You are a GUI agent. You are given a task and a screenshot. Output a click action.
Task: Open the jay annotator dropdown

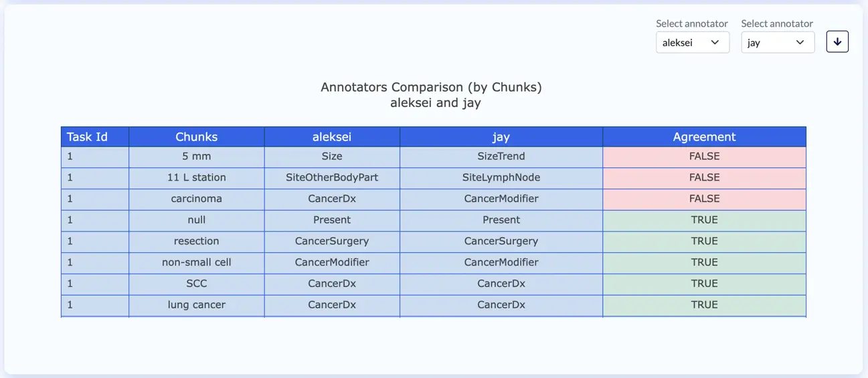pos(777,43)
